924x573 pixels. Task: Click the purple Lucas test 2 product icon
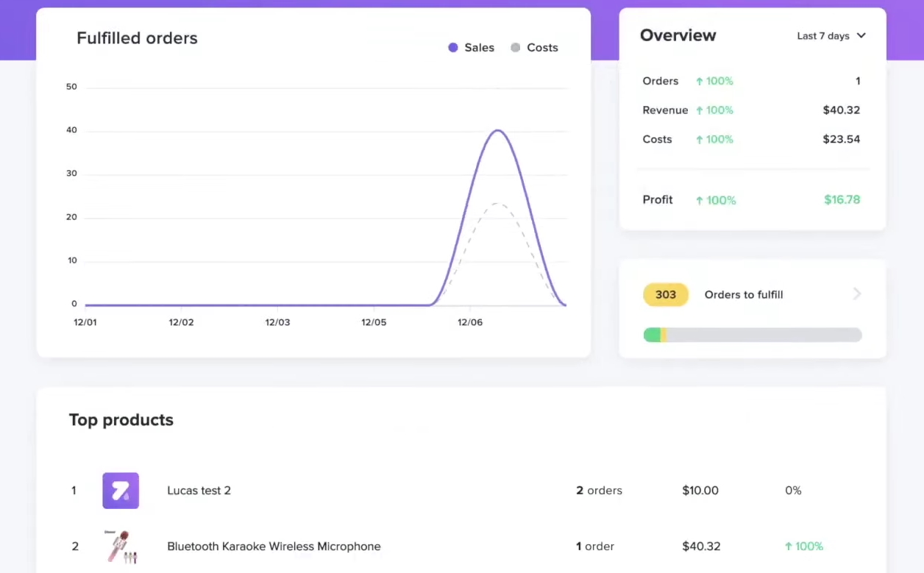tap(121, 491)
